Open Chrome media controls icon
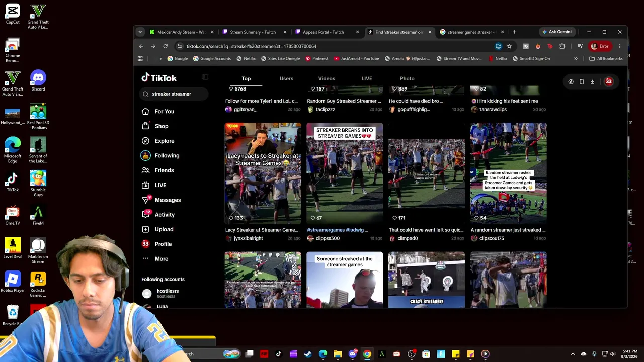 point(580,46)
